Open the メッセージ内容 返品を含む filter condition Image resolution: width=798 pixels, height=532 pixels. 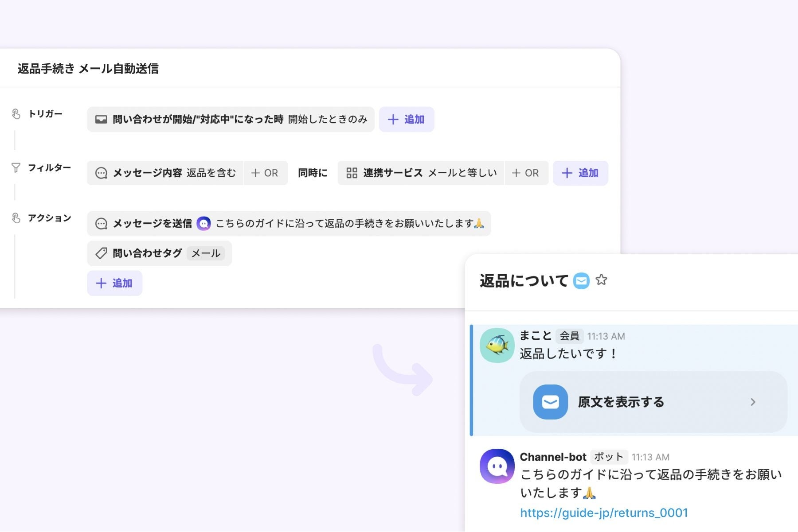pyautogui.click(x=165, y=173)
